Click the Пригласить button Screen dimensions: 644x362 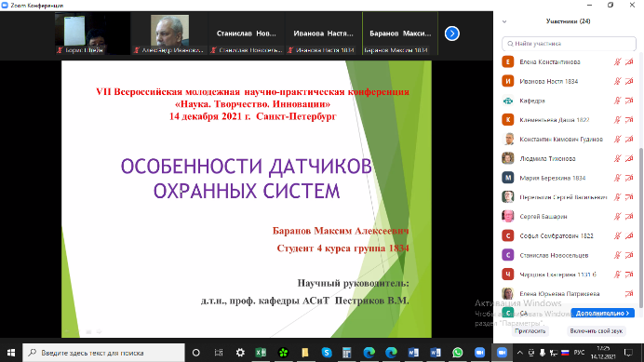coord(530,331)
